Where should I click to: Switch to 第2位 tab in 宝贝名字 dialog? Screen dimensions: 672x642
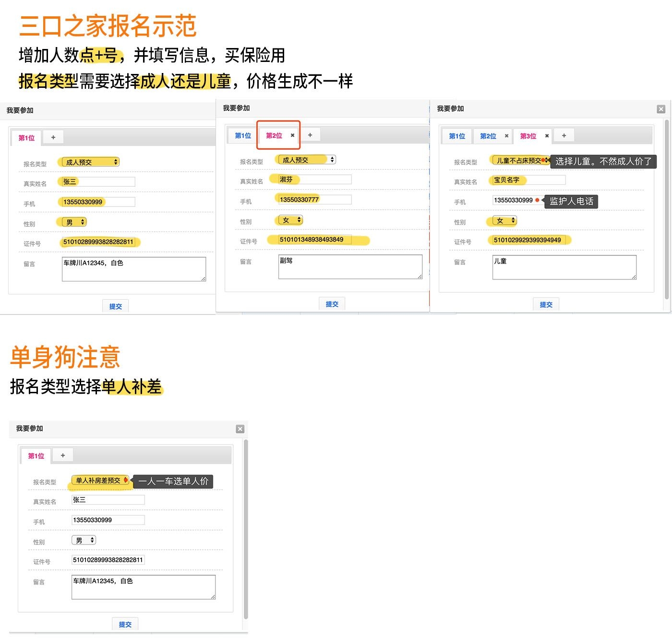[488, 136]
